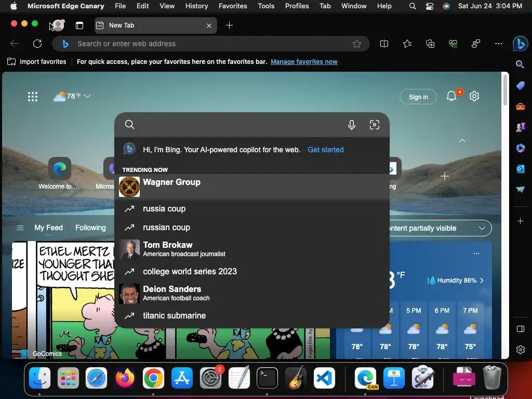Click the Split screen toolbar icon

pyautogui.click(x=384, y=44)
